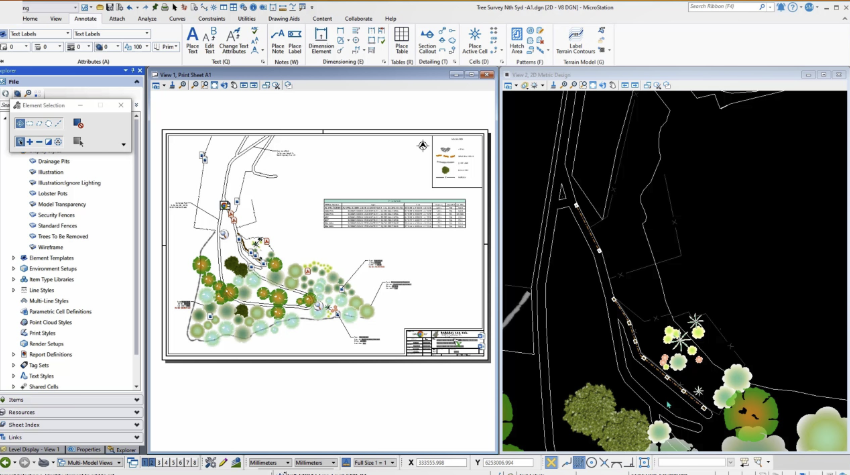Click Fit View icon in View 1 toolbar
The width and height of the screenshot is (850, 475).
(214, 85)
